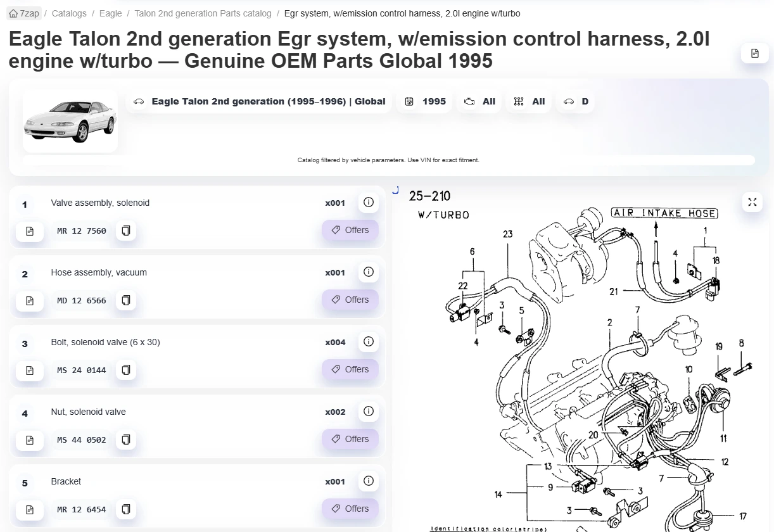The image size is (774, 532).
Task: Click the white Eagle Talon car thumbnail
Action: [x=70, y=121]
